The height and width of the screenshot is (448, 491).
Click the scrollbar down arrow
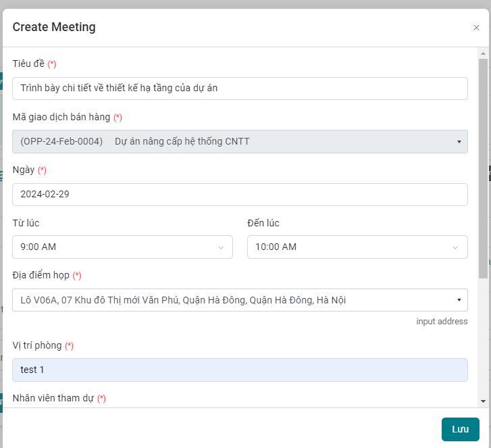coord(483,401)
